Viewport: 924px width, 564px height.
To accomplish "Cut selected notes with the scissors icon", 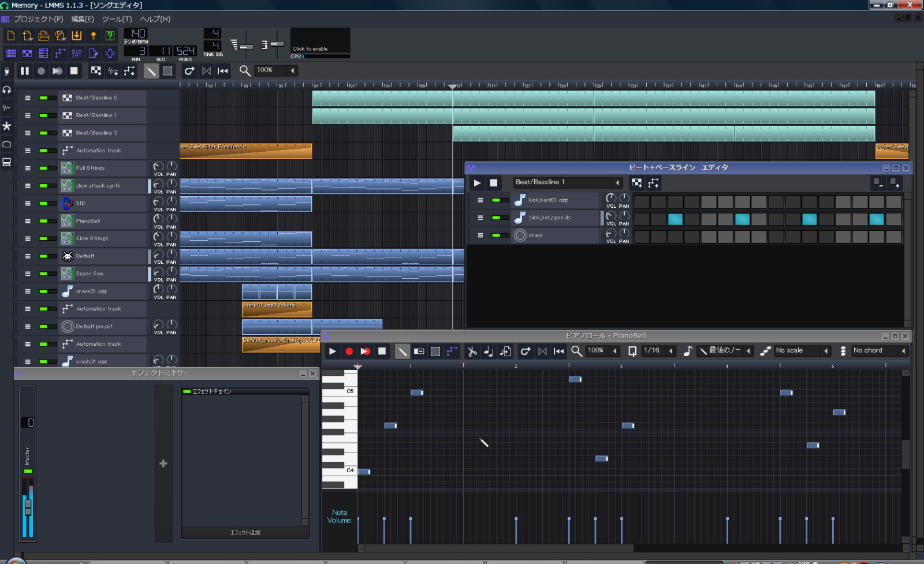I will (x=472, y=351).
